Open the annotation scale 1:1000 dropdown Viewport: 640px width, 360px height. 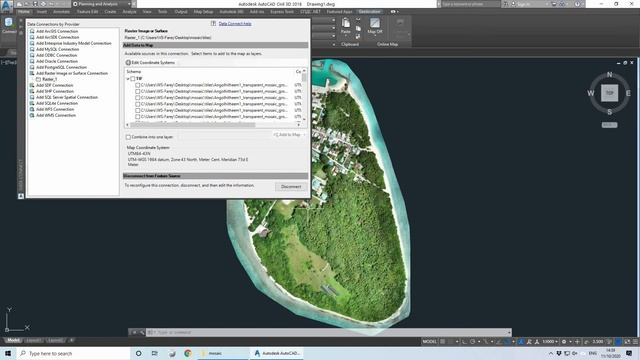click(550, 342)
